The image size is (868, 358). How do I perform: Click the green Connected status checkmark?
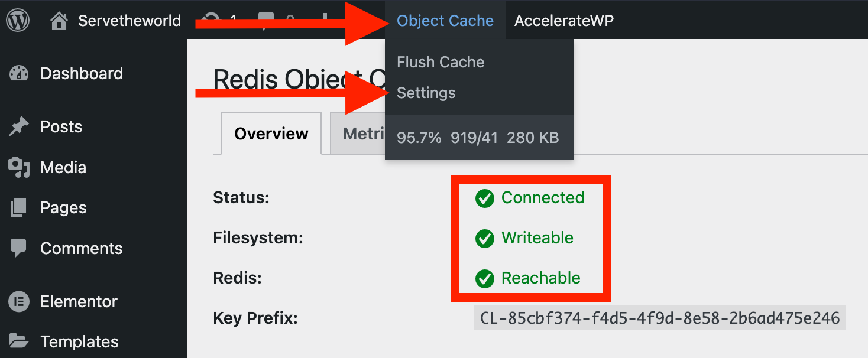[x=485, y=198]
